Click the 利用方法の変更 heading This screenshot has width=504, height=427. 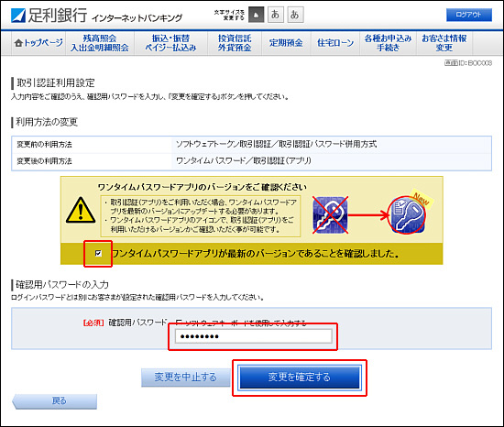tap(47, 122)
